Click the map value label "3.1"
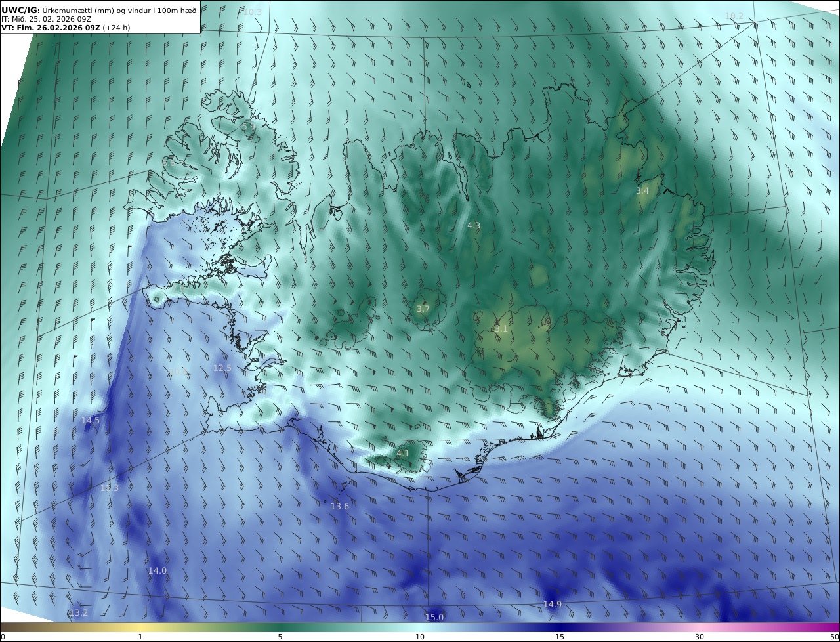 click(x=501, y=329)
